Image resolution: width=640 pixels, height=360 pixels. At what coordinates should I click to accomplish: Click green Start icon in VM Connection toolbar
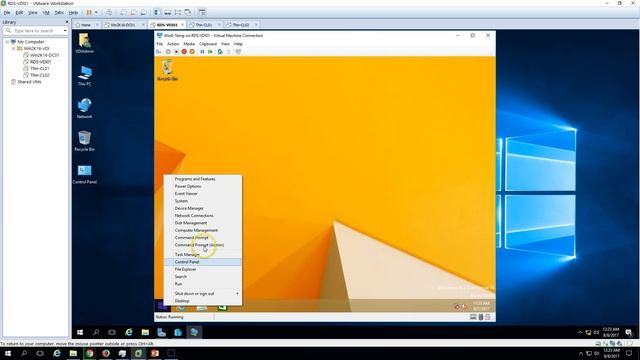210,52
